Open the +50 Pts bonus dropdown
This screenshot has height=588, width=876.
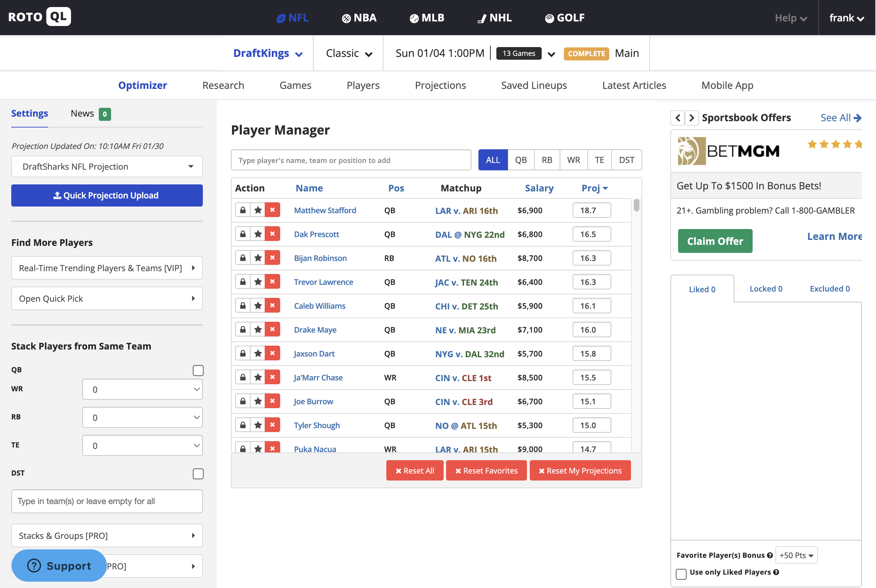coord(797,555)
